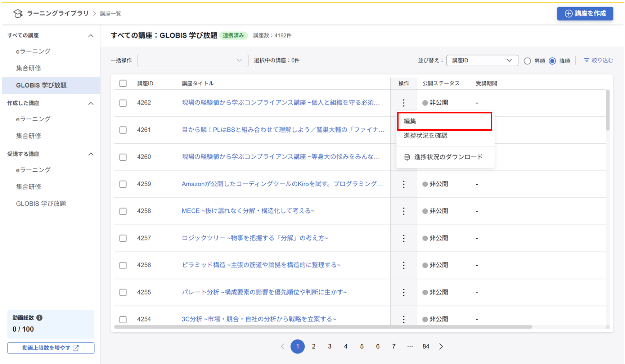Click three-dot menu for course 4262
Viewport: 625px width, 364px height.
pos(404,103)
